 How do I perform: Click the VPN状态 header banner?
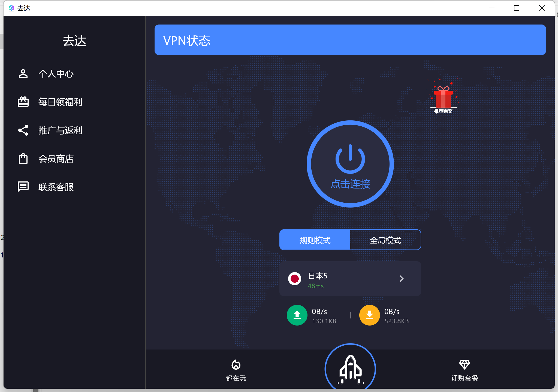pos(350,40)
